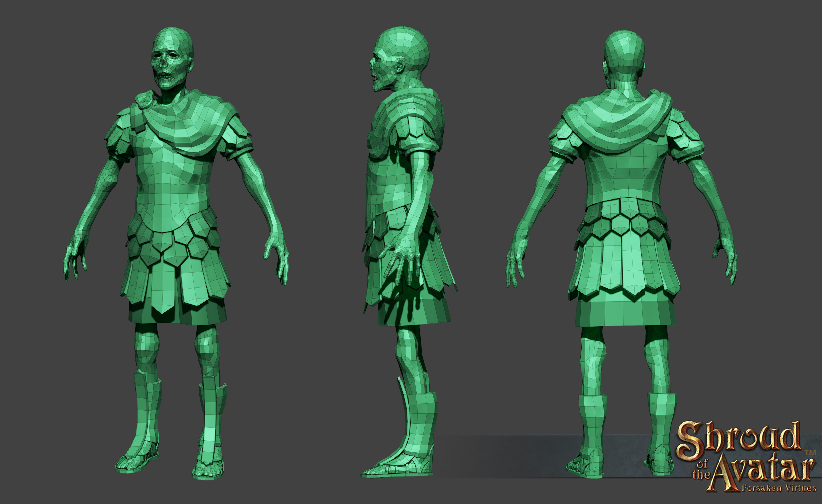Screen dimensions: 822x504
Task: Click the central skirt strip on front model
Action: point(163,288)
